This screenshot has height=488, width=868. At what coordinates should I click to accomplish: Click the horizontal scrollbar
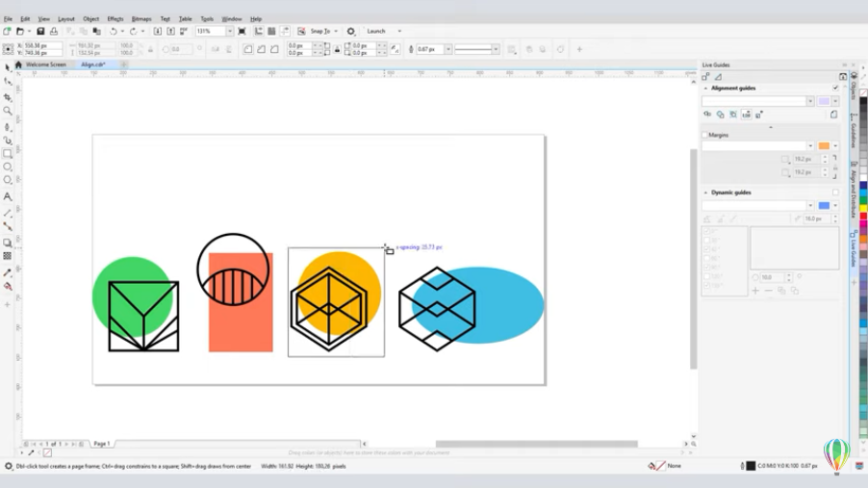[x=536, y=444]
